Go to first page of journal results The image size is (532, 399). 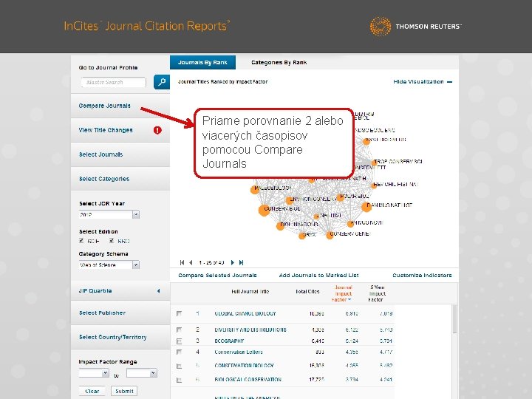183,262
